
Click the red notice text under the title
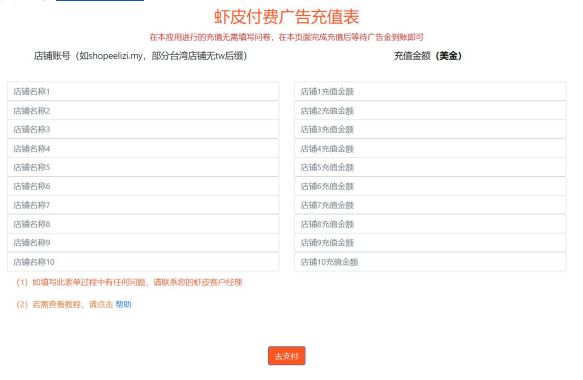[x=287, y=37]
